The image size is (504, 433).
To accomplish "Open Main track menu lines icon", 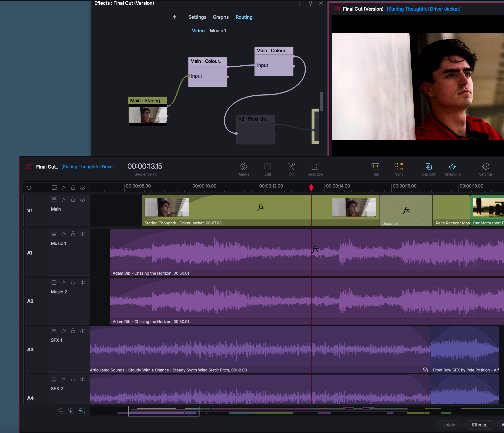I will click(54, 200).
